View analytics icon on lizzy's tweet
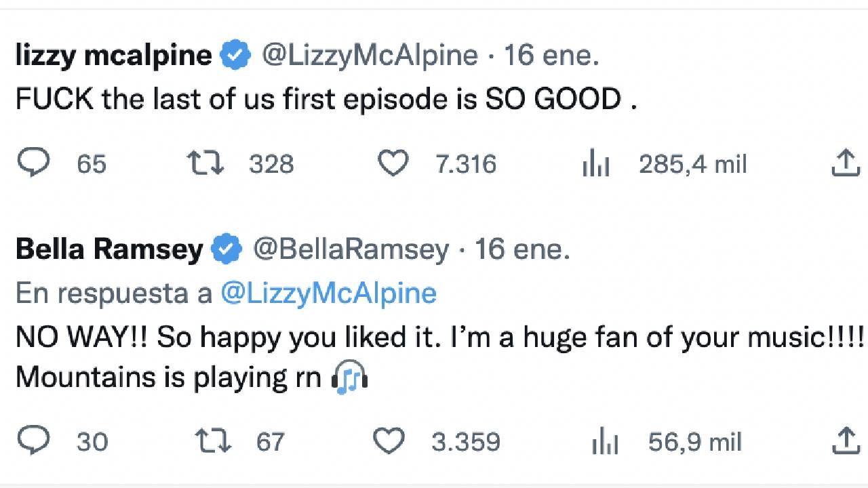 pyautogui.click(x=596, y=165)
